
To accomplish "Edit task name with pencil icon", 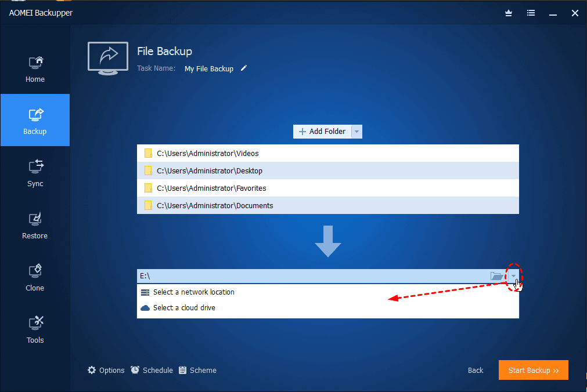I will pos(244,68).
